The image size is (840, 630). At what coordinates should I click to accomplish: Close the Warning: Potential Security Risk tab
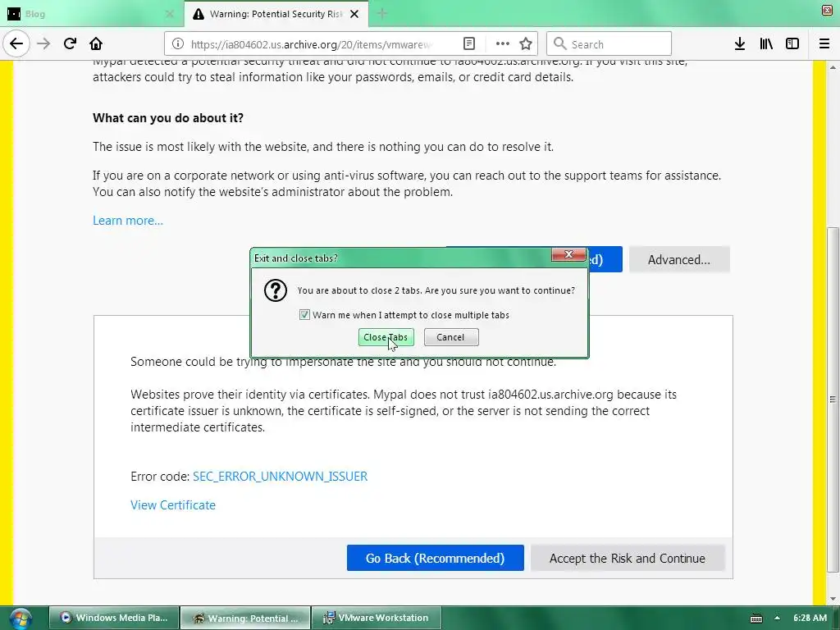(x=354, y=14)
